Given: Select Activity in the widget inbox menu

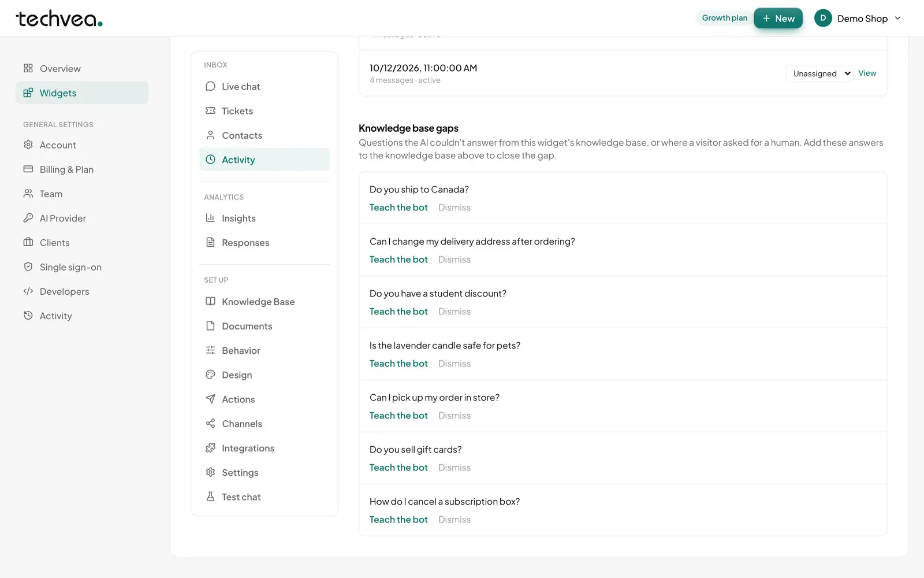Looking at the screenshot, I should [x=264, y=160].
